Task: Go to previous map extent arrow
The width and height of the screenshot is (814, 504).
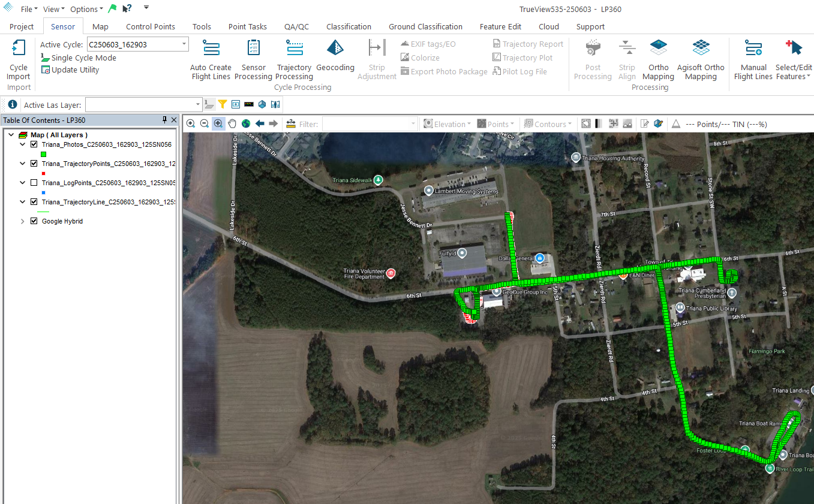Action: tap(260, 123)
